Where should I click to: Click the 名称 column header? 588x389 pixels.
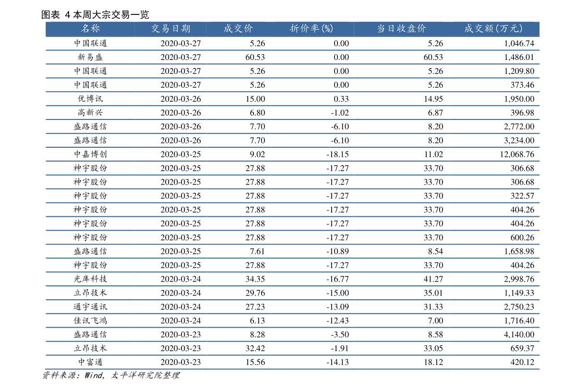click(90, 29)
